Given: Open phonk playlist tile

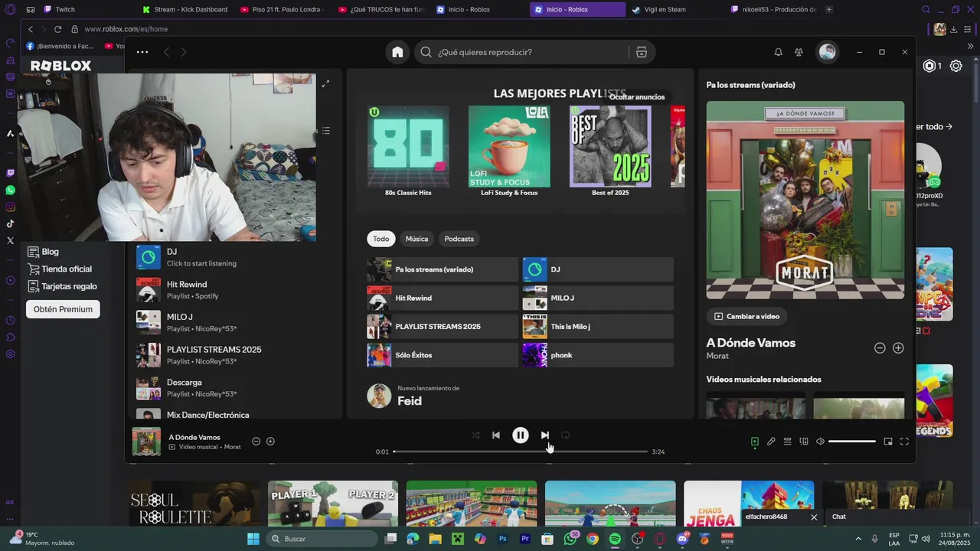Looking at the screenshot, I should coord(598,355).
